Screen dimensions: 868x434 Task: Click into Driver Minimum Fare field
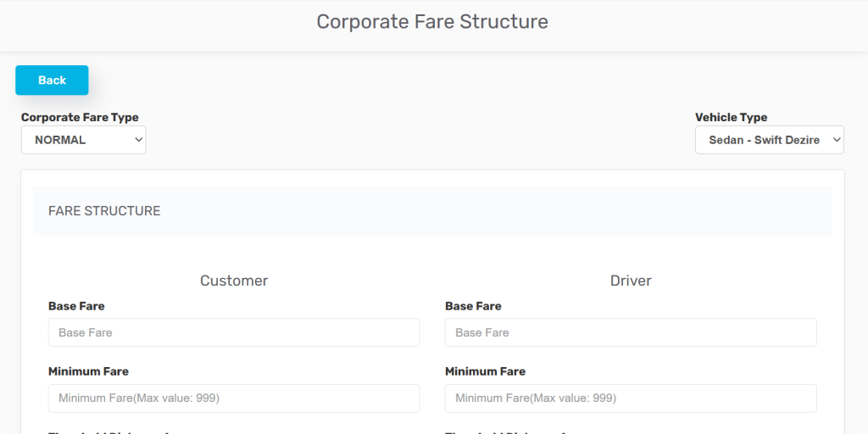[x=631, y=398]
